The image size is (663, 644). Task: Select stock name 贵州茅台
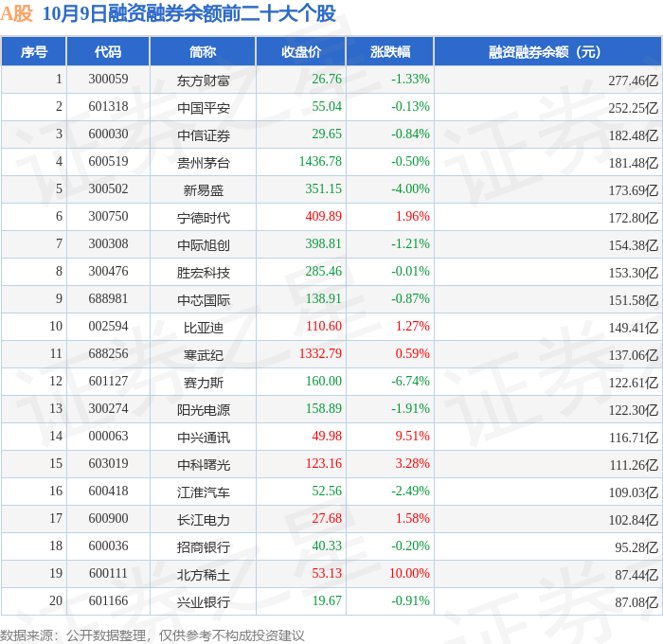coord(203,162)
